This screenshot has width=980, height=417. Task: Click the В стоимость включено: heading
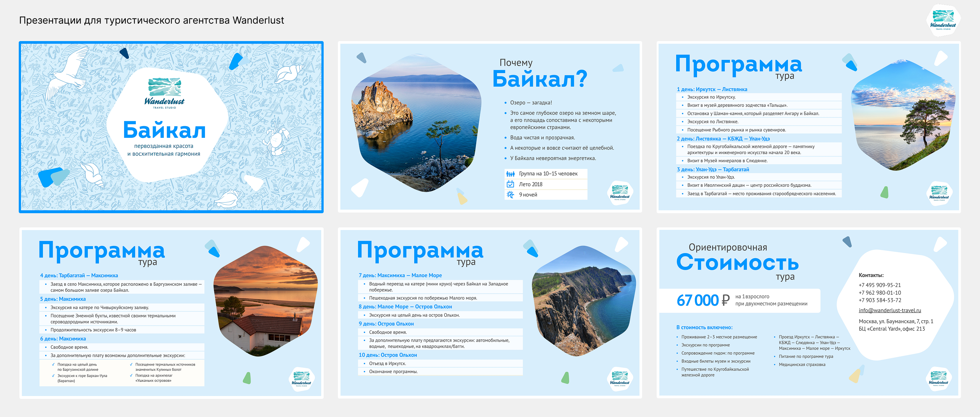704,327
